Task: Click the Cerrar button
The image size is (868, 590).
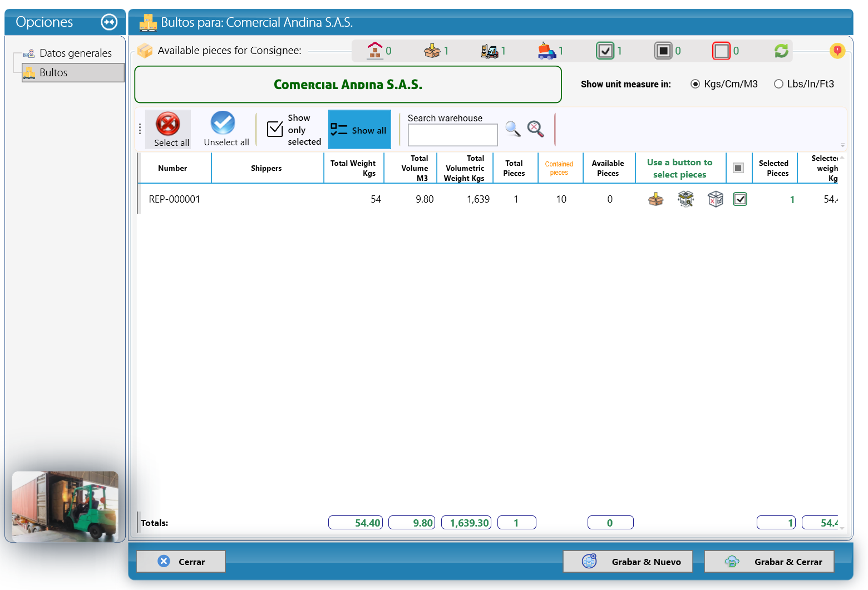Action: pos(181,562)
